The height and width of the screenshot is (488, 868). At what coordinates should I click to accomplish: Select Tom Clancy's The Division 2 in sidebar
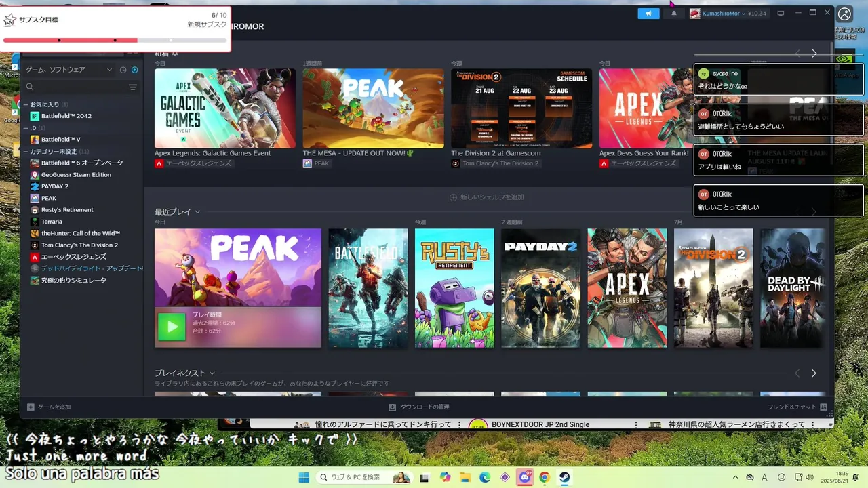click(x=79, y=245)
